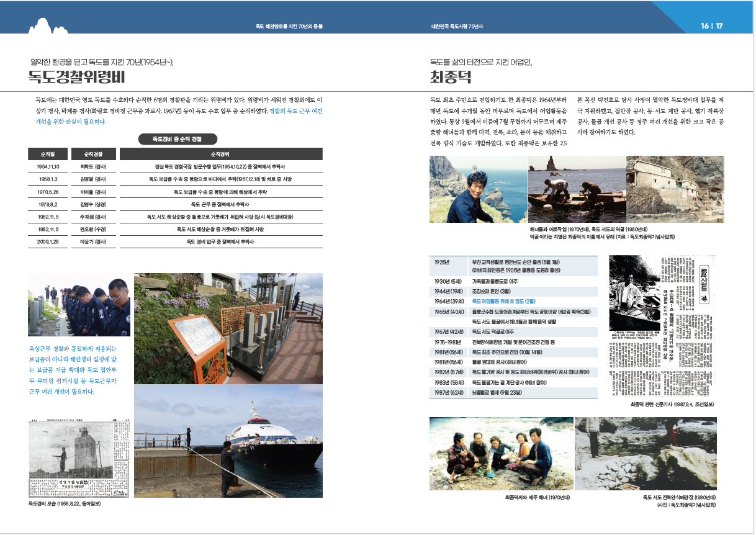Click the name '허학도 (경사)'

[93, 167]
